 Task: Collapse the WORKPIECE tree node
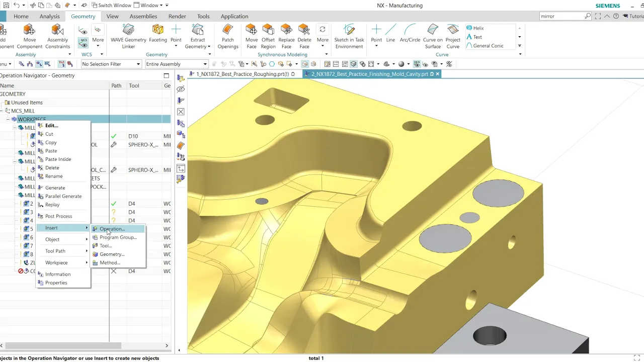pos(8,119)
